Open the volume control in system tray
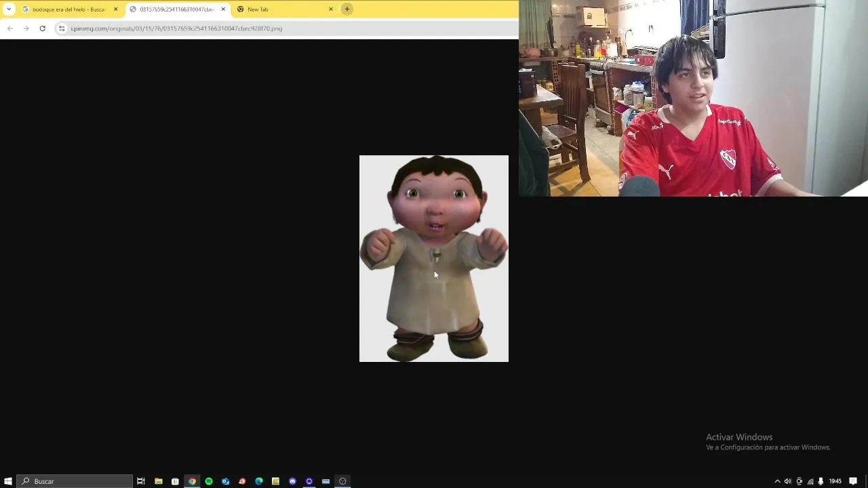Image resolution: width=868 pixels, height=488 pixels. tap(787, 481)
